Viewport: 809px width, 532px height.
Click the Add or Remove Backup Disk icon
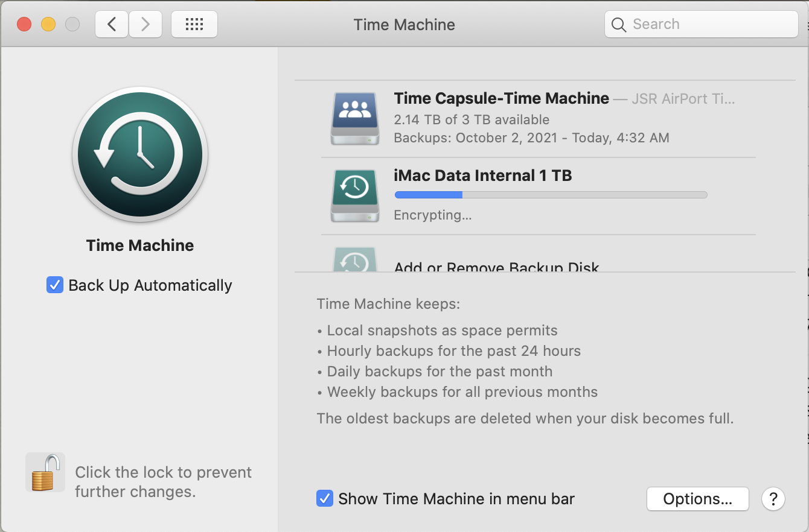355,261
